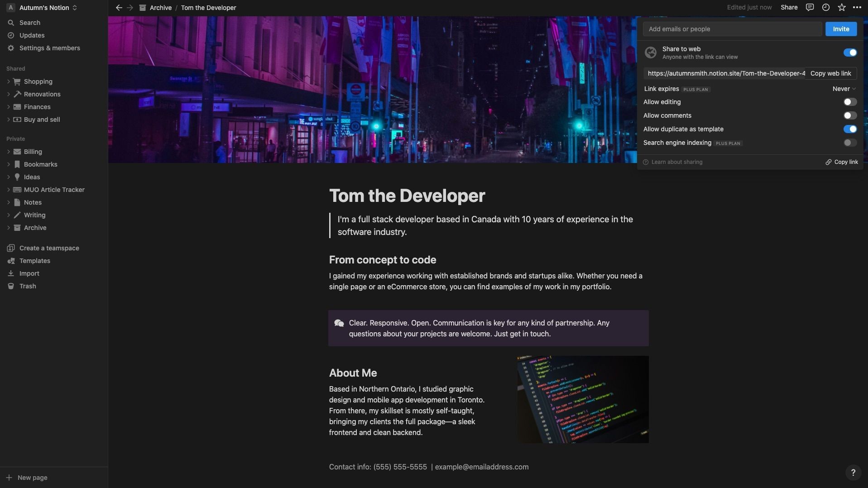Star this page as favorite
868x488 pixels.
coord(841,7)
